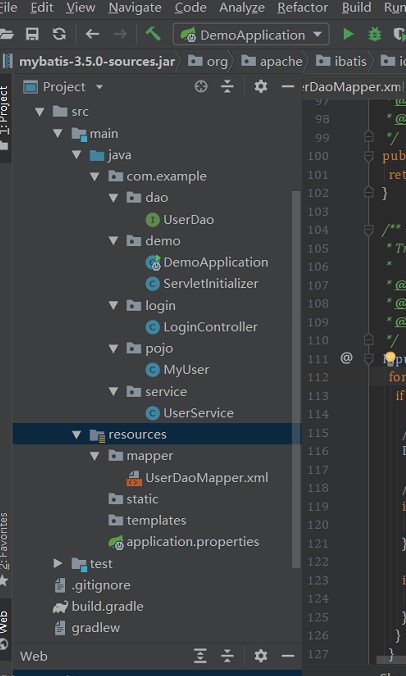Click the light bulb intention icon

tap(390, 357)
